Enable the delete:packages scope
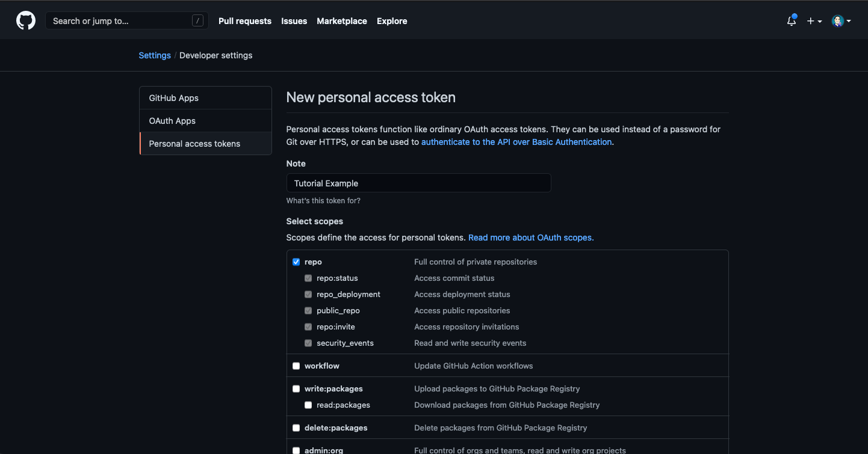Screen dimensions: 868x454 coord(296,428)
